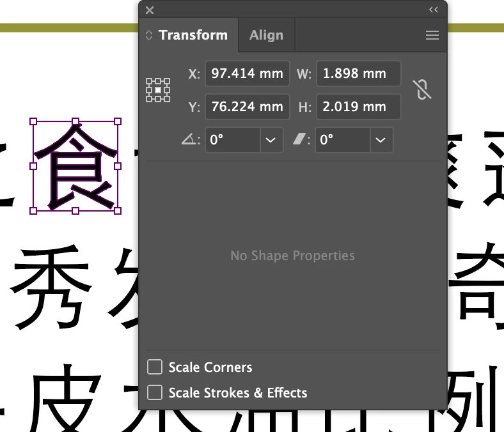Click bottom-right handle of selection box
This screenshot has height=432, width=504.
point(118,211)
